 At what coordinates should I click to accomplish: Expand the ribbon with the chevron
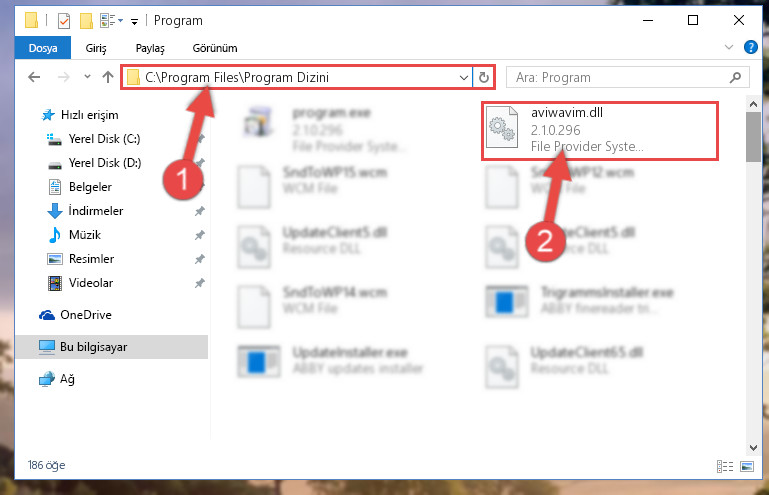point(729,47)
